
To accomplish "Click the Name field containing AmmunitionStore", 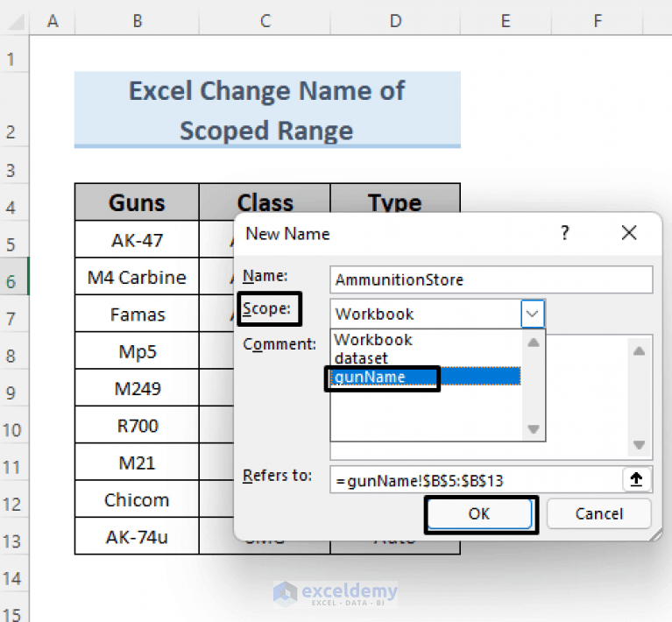I will 492,279.
